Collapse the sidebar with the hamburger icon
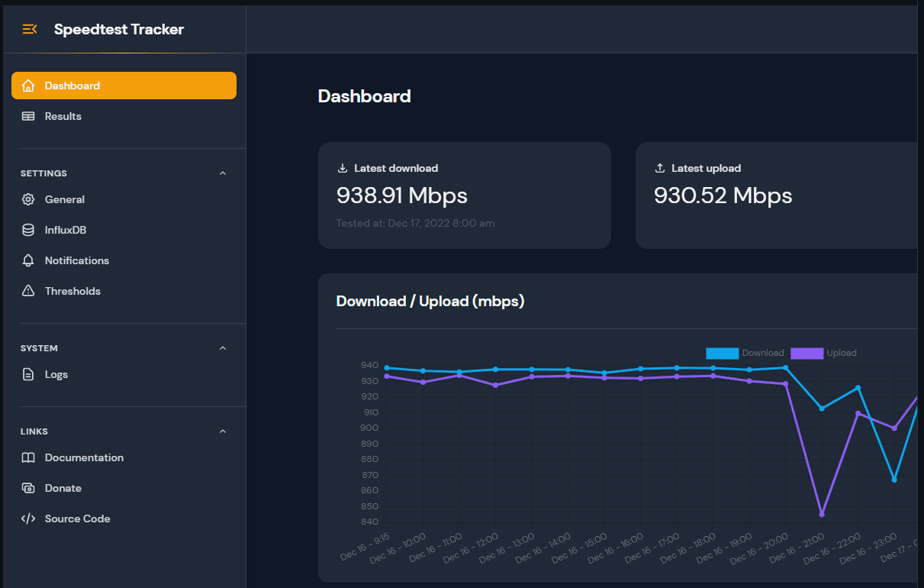This screenshot has width=924, height=588. tap(30, 30)
